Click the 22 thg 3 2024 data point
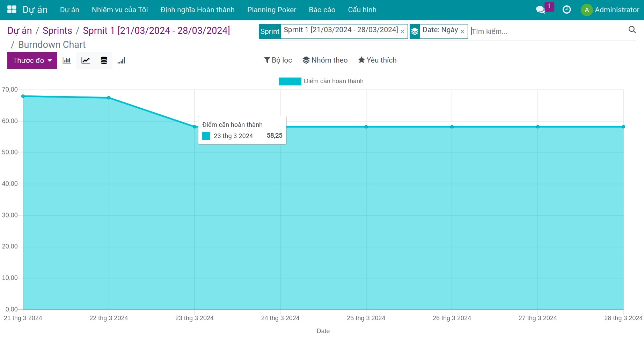This screenshot has height=337, width=644. pyautogui.click(x=109, y=98)
